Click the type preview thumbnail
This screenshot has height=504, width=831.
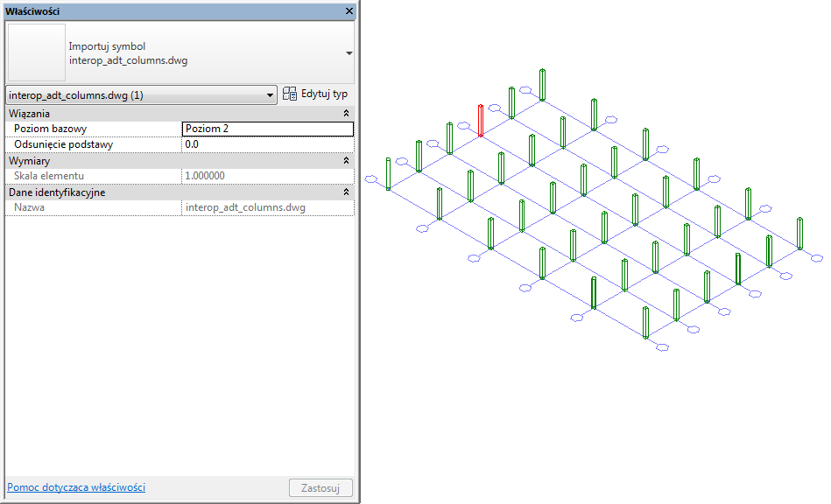click(x=37, y=52)
